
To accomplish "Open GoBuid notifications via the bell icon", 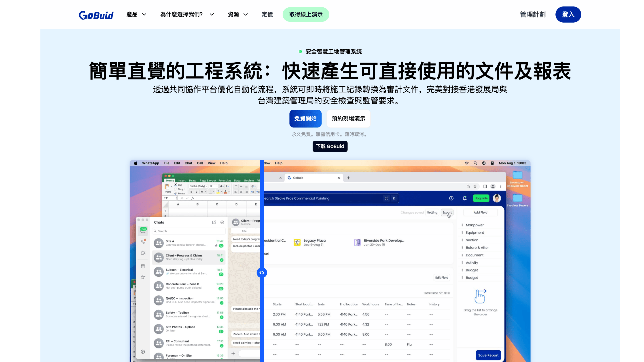I will pyautogui.click(x=464, y=198).
